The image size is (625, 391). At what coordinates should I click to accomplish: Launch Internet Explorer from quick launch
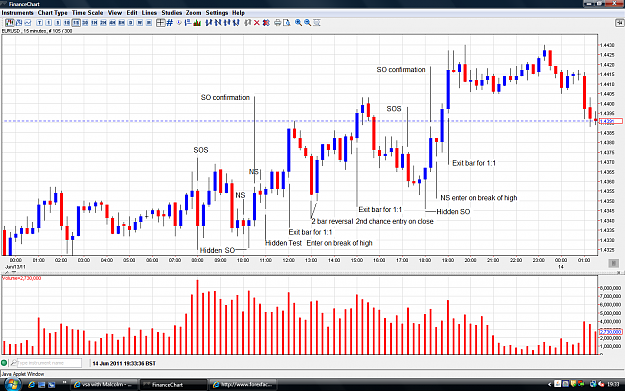(x=32, y=385)
